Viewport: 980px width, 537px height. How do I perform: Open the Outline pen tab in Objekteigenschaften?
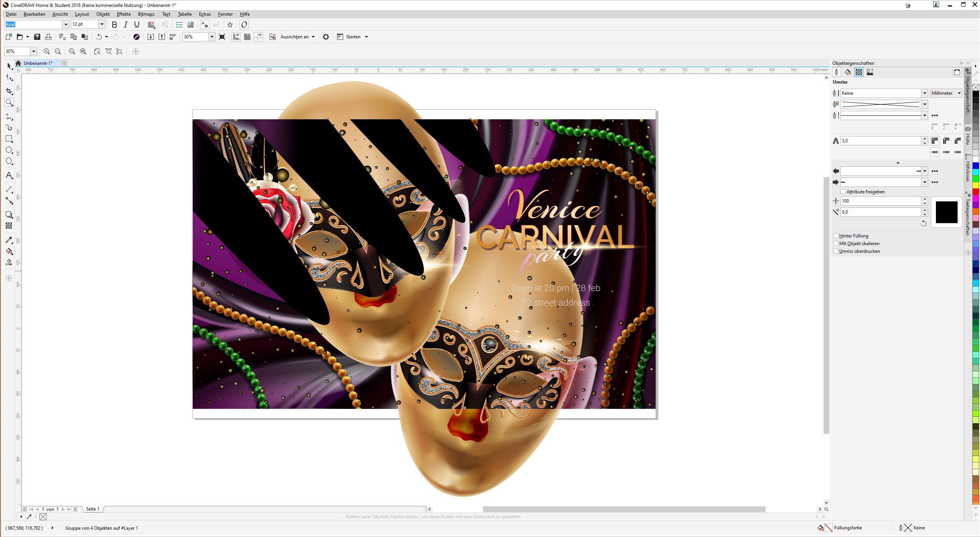click(837, 72)
